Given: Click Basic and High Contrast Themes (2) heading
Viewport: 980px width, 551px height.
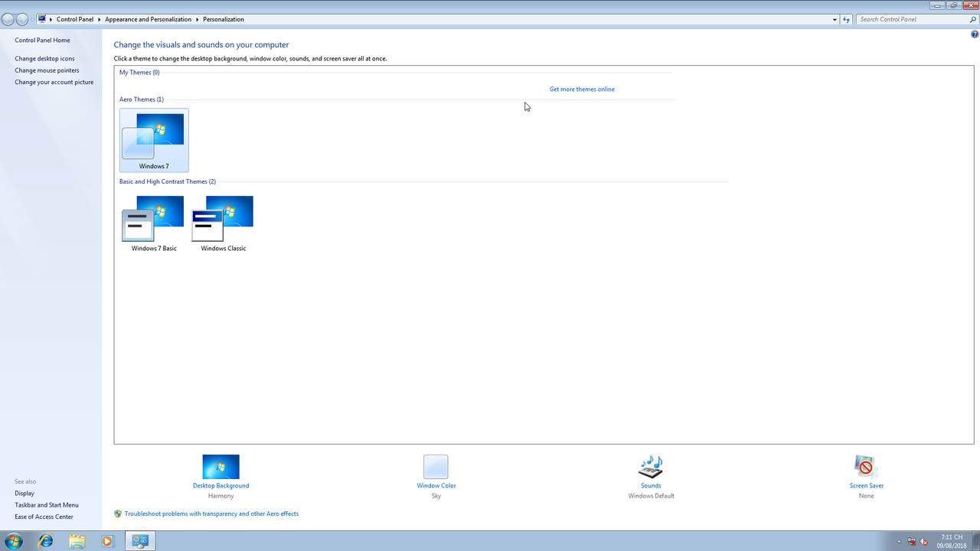Looking at the screenshot, I should [x=168, y=182].
